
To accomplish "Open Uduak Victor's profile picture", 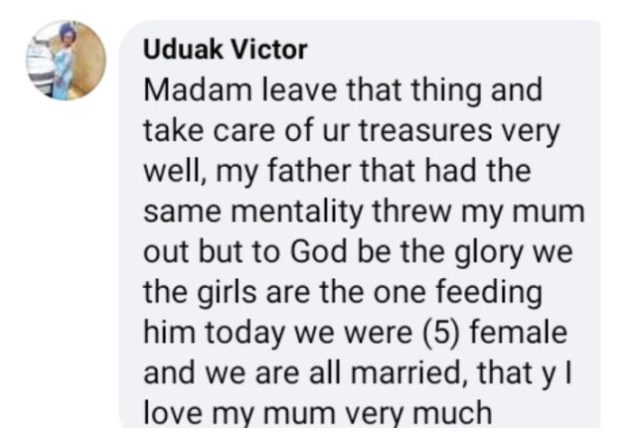I will tap(65, 61).
